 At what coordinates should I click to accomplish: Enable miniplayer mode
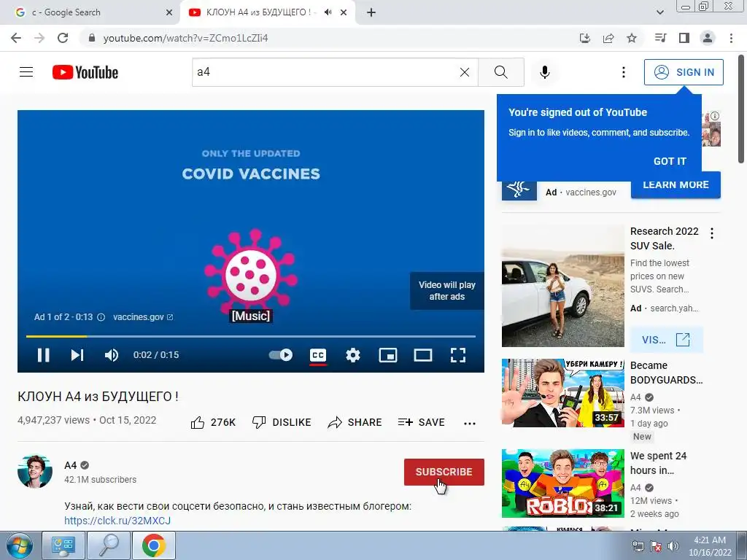(x=388, y=355)
